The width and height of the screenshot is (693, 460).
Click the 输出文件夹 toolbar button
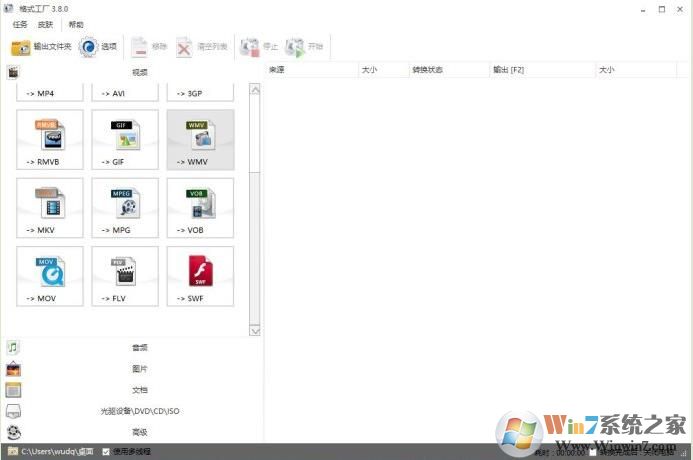click(x=41, y=47)
